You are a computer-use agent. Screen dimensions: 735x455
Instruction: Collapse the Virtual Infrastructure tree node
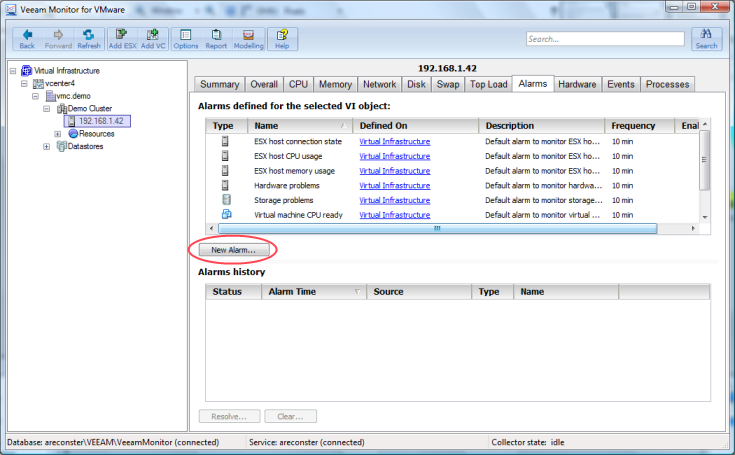pyautogui.click(x=11, y=71)
